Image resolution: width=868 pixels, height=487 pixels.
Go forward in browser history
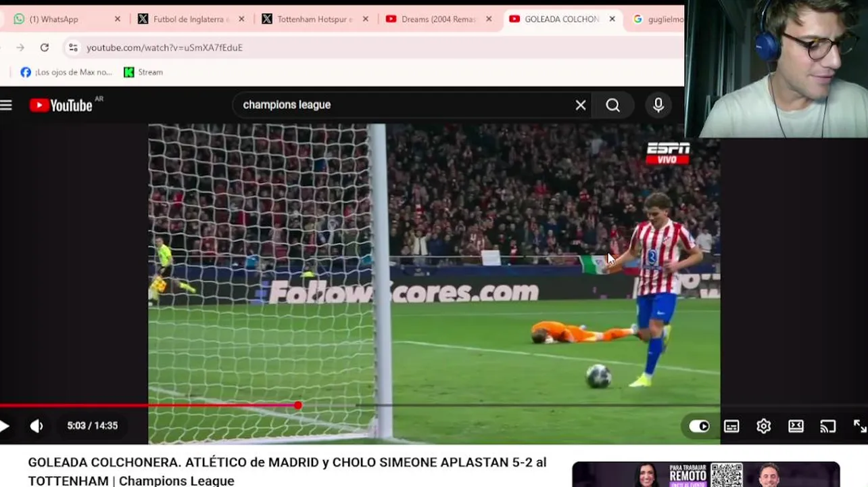click(20, 47)
